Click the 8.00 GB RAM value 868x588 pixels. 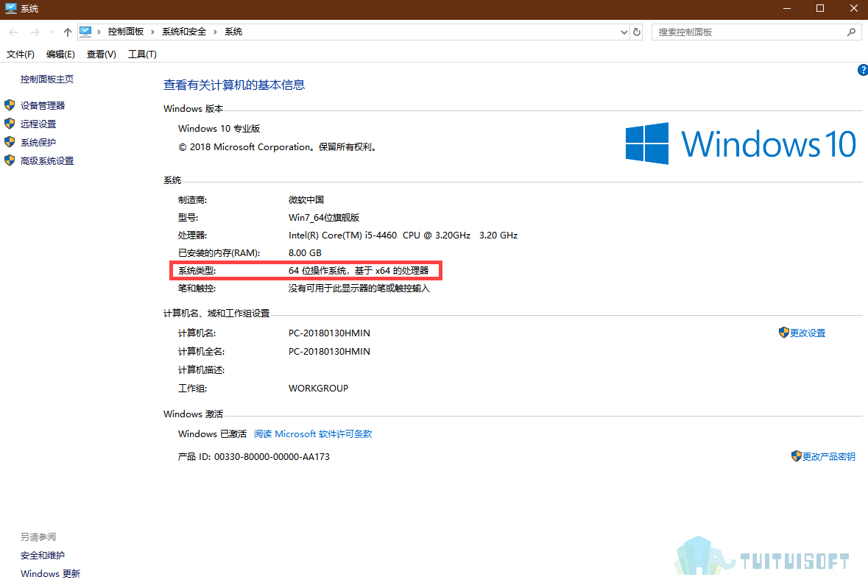click(305, 253)
